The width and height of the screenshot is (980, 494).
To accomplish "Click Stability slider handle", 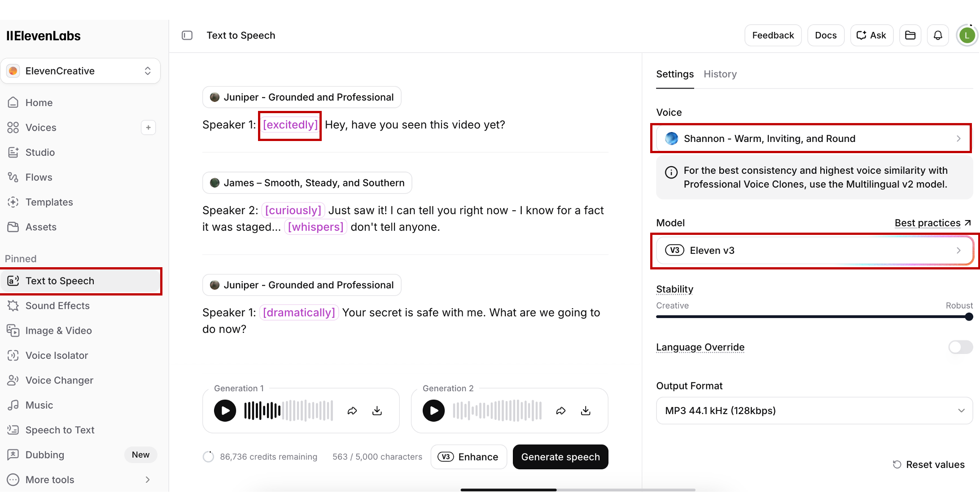I will coord(969,317).
